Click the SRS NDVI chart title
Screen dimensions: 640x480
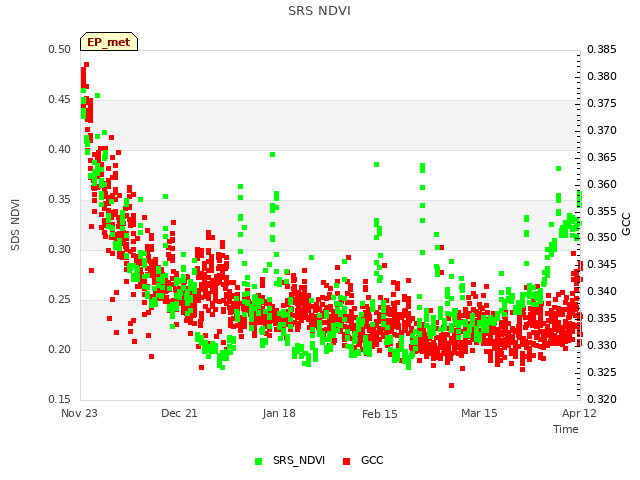tap(319, 11)
